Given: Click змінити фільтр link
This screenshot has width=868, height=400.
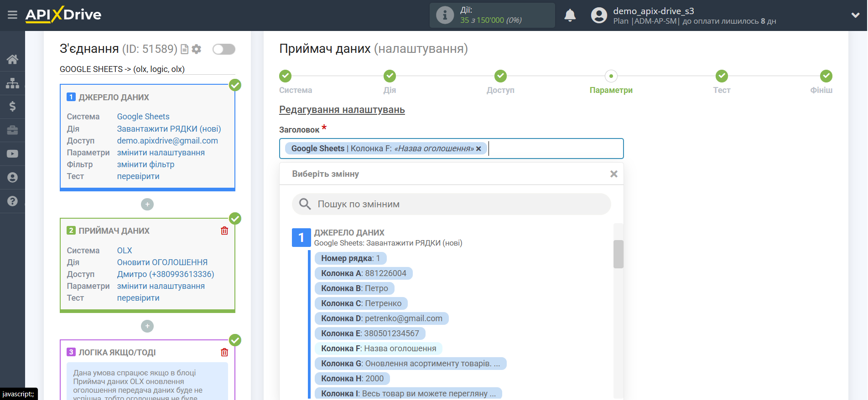Looking at the screenshot, I should [x=146, y=164].
